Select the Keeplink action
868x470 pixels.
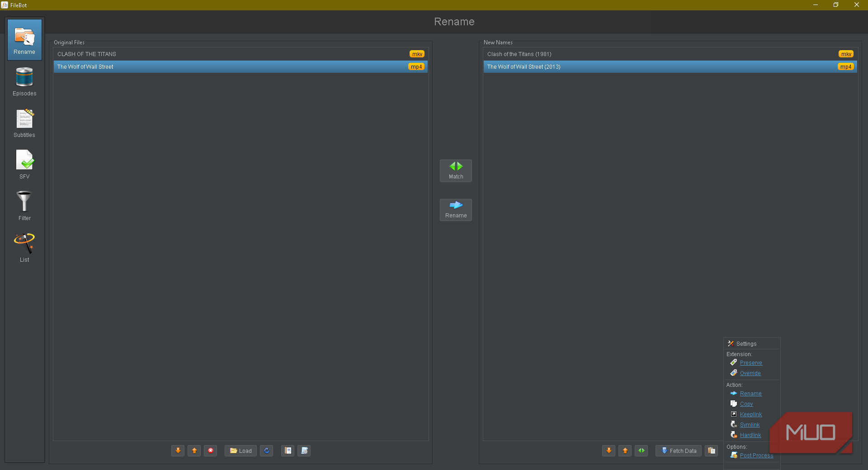[751, 414]
